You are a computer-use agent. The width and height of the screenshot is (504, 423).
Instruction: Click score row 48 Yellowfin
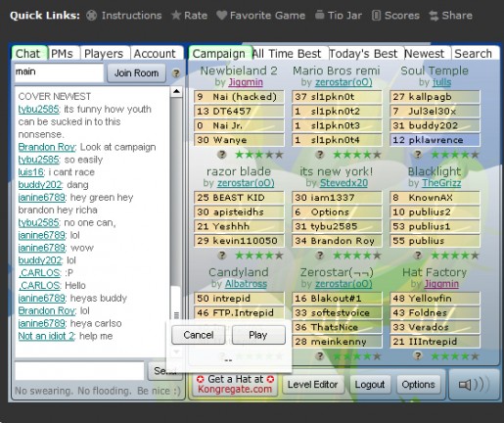435,299
